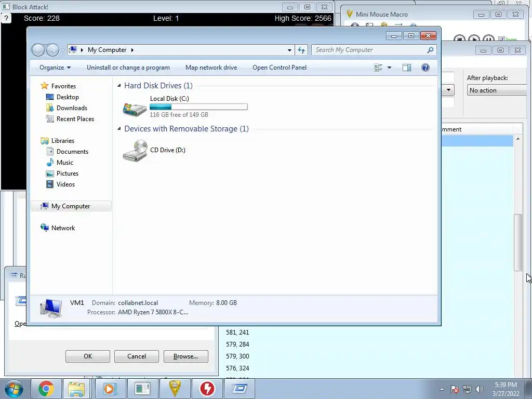Click Cancel in the Run dialog

[x=137, y=356]
